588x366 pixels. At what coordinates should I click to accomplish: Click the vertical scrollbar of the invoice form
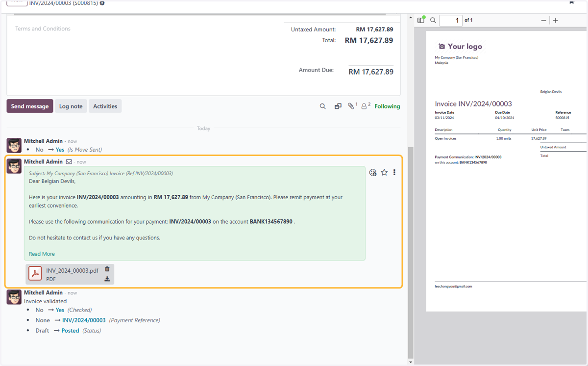411,252
